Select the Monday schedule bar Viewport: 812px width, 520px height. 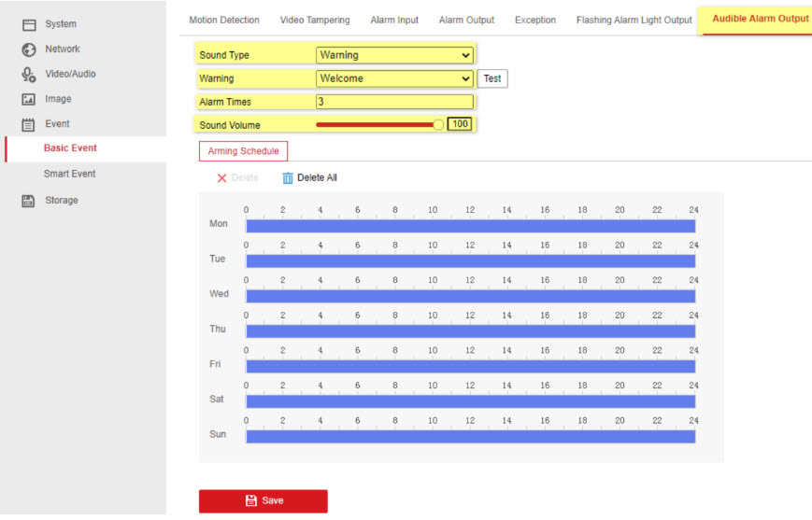point(470,226)
